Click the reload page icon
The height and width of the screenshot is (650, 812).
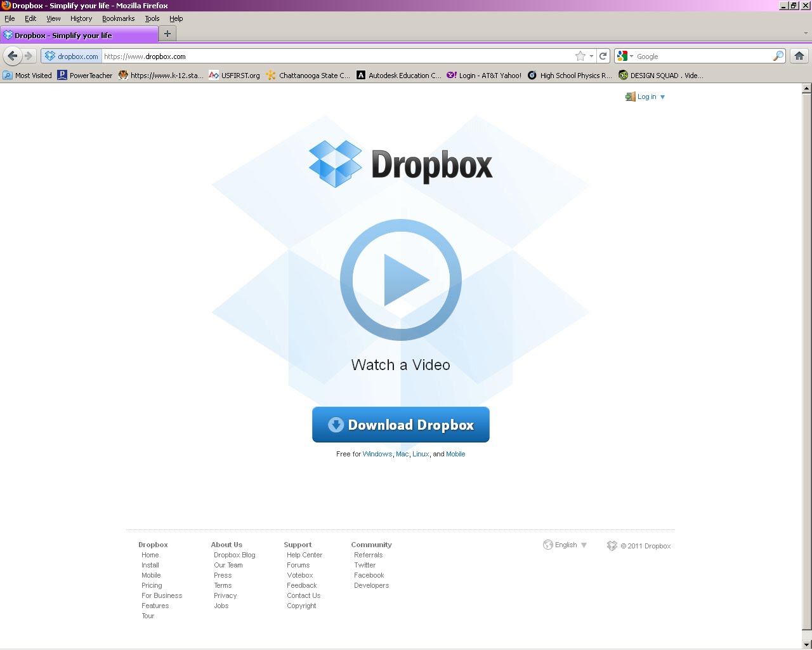[603, 56]
